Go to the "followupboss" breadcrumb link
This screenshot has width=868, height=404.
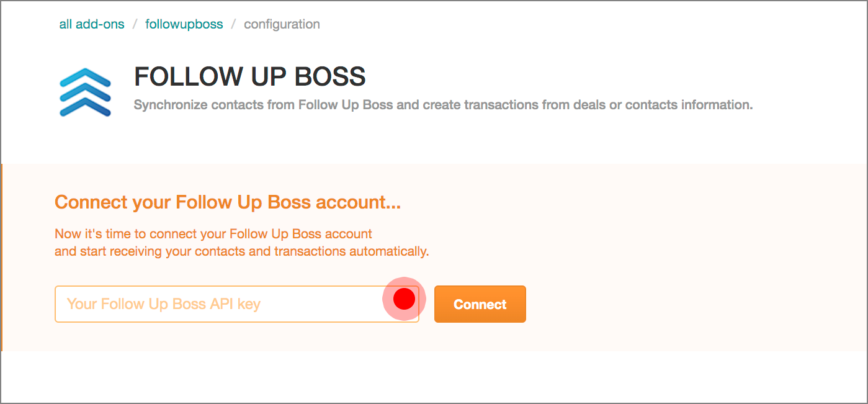click(x=184, y=25)
